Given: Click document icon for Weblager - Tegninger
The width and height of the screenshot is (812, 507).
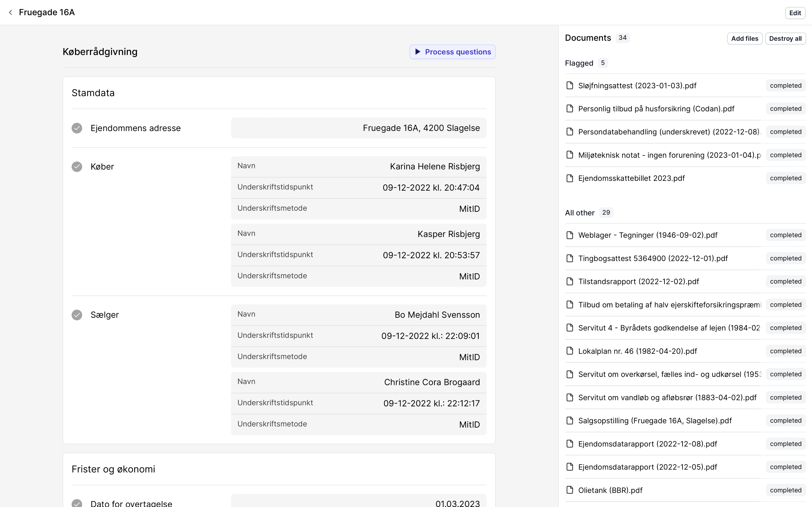Looking at the screenshot, I should (570, 235).
